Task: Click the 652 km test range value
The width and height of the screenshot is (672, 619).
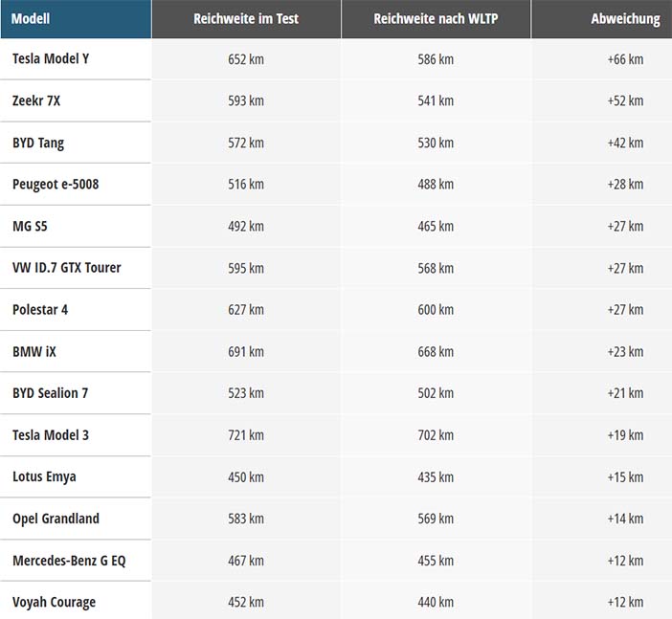Action: 246,59
